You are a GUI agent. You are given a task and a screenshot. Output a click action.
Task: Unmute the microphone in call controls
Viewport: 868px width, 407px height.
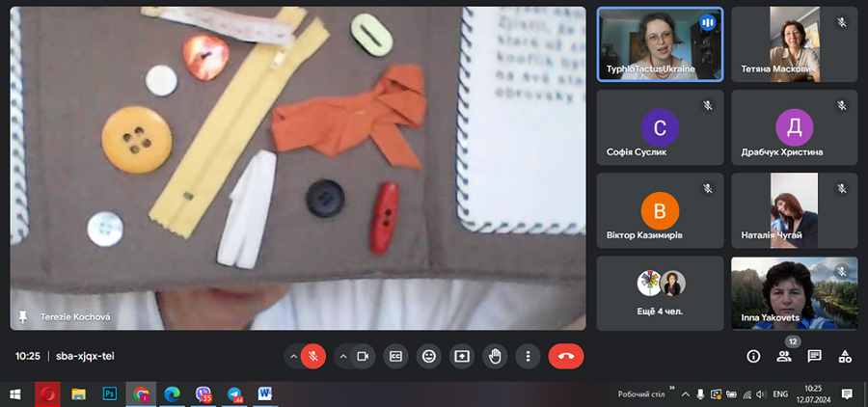pyautogui.click(x=313, y=357)
